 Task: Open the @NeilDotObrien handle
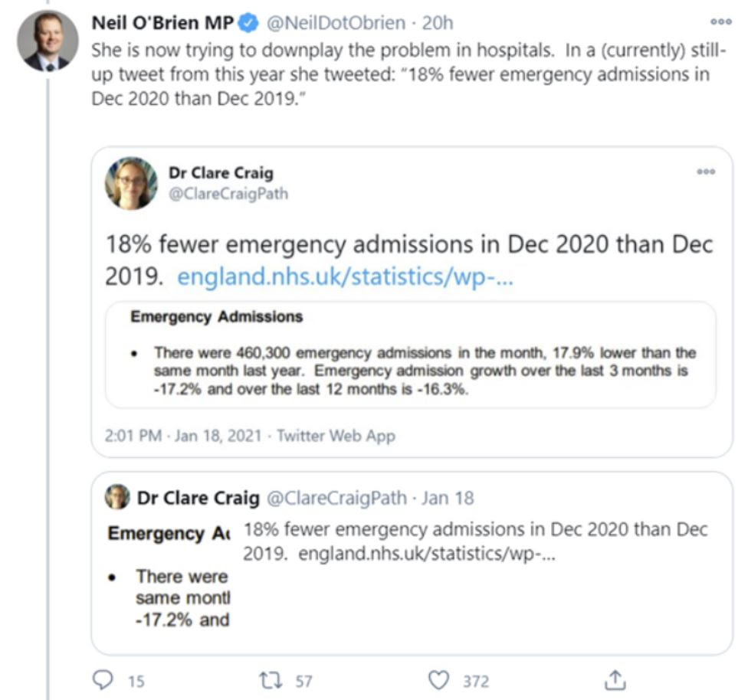pos(336,23)
